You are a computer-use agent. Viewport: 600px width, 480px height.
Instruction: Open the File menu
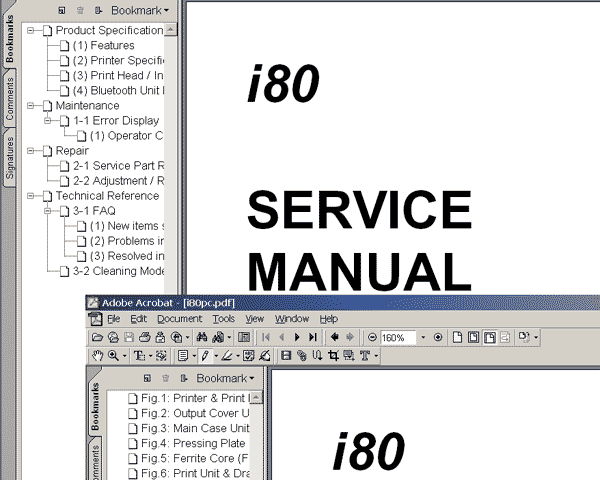[x=114, y=319]
